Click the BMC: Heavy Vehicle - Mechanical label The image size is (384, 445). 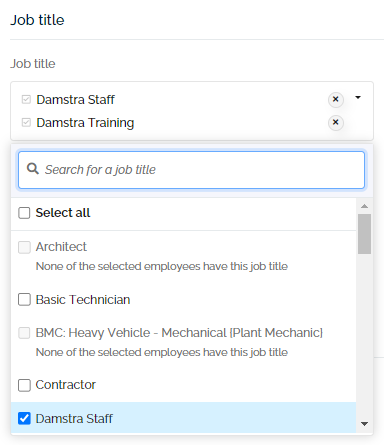179,333
